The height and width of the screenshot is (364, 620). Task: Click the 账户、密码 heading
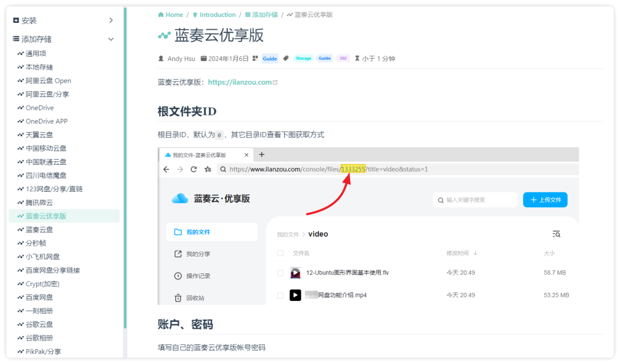[x=185, y=324]
